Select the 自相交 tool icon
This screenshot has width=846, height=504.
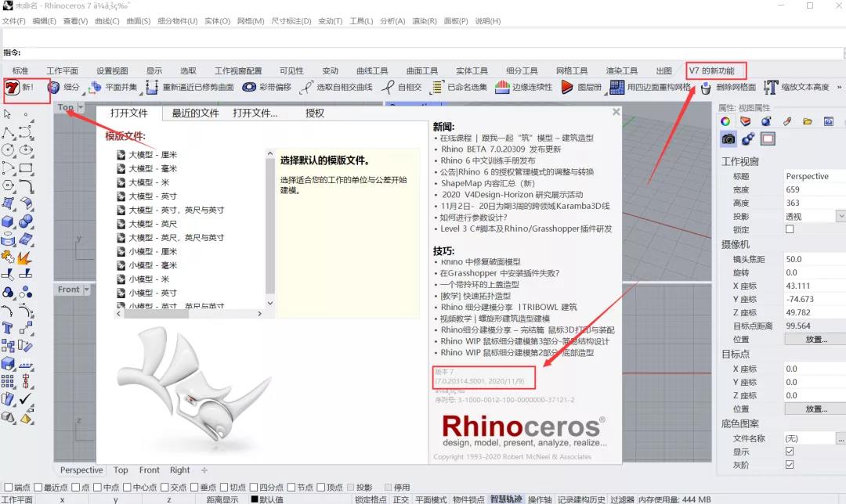click(388, 87)
